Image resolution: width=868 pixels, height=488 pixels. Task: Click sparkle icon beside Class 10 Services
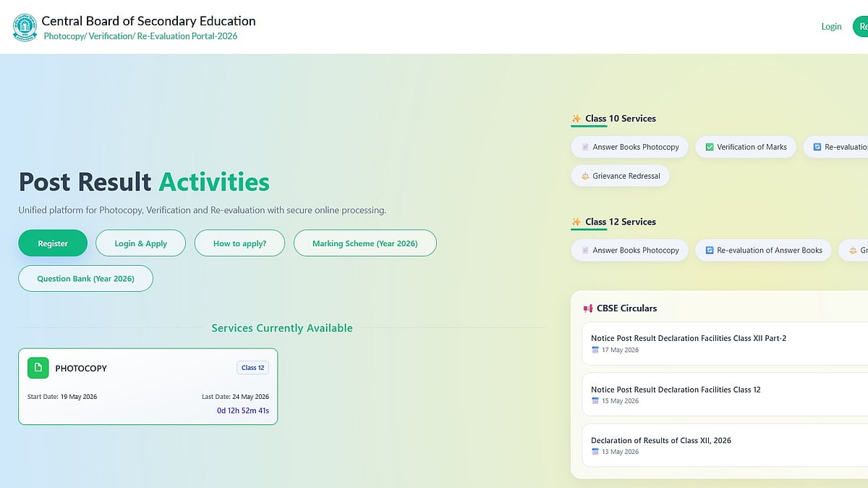576,119
